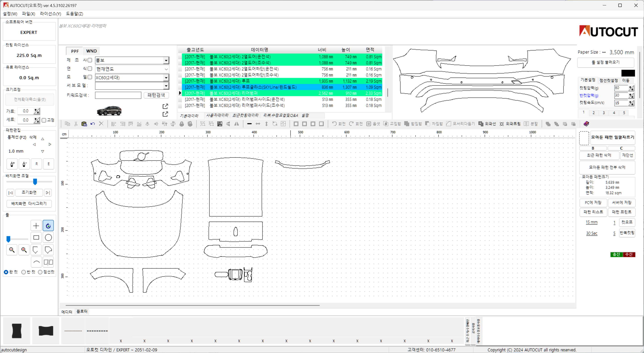Click the vertical double-arrow stretch icon
The height and width of the screenshot is (353, 644).
pyautogui.click(x=266, y=124)
